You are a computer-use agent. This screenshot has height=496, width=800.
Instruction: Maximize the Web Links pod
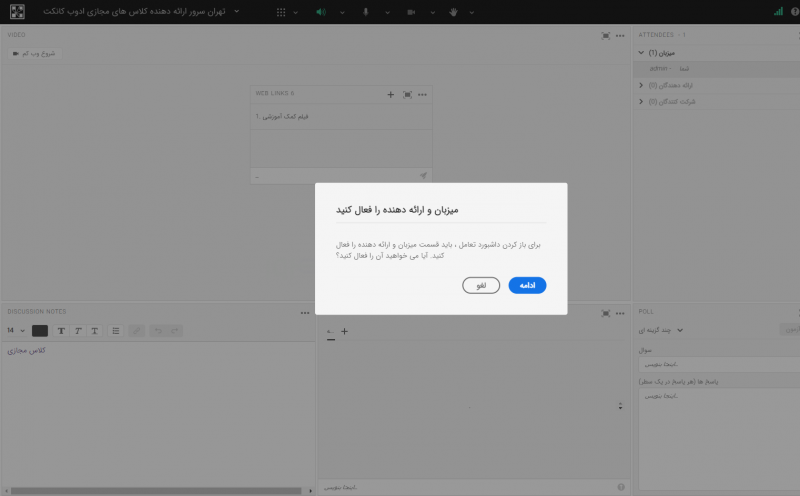(x=407, y=94)
